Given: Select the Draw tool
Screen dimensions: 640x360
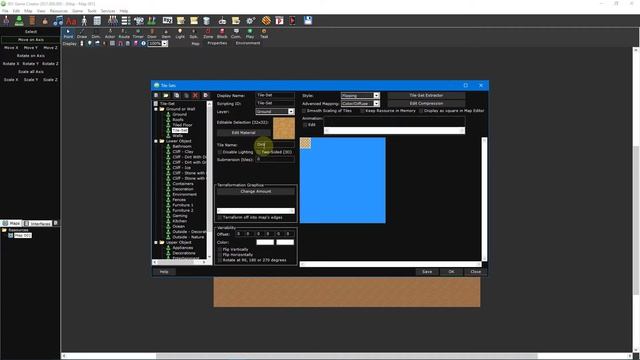Looking at the screenshot, I should point(82,33).
